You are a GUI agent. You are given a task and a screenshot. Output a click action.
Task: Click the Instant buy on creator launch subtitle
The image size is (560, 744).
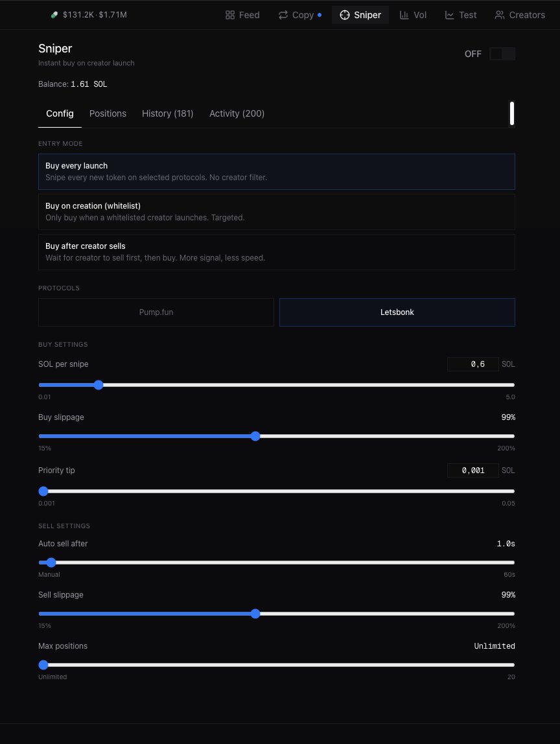[x=86, y=63]
